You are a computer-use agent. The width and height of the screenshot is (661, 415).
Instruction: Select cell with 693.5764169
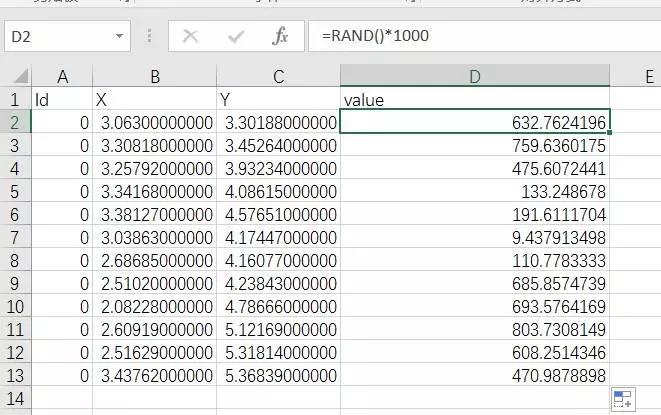coord(475,307)
